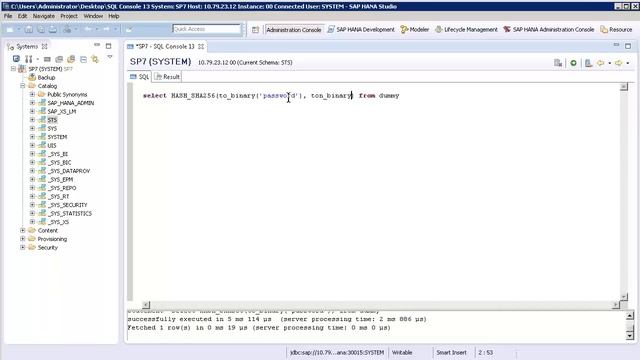The height and width of the screenshot is (360, 640).
Task: Open the Edit menu
Action: point(22,16)
